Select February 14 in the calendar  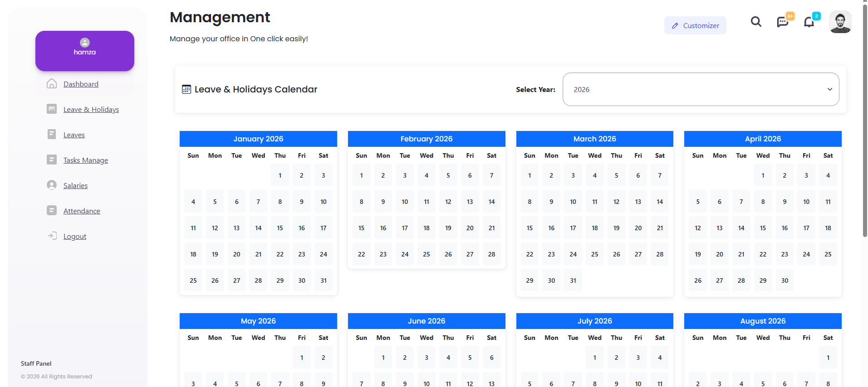(491, 202)
